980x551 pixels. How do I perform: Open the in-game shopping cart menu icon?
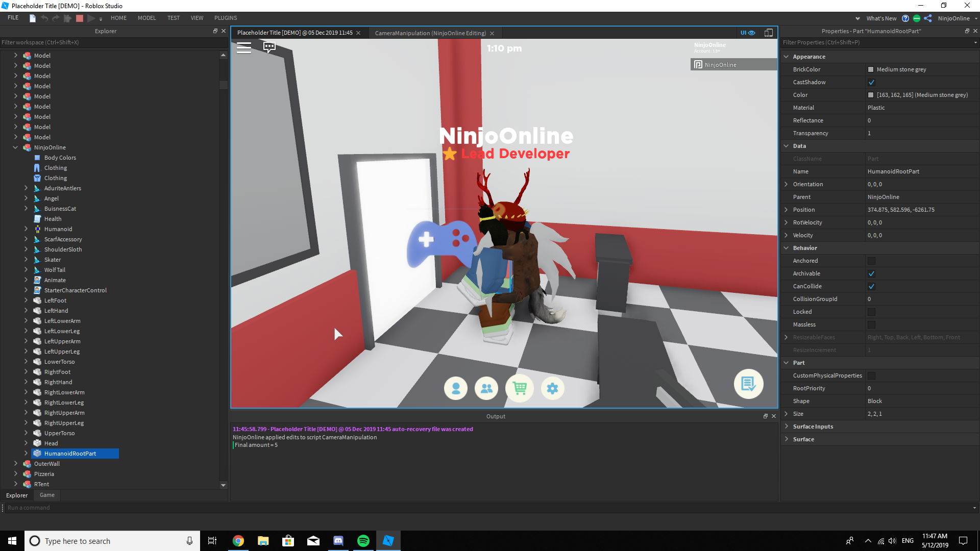[519, 388]
